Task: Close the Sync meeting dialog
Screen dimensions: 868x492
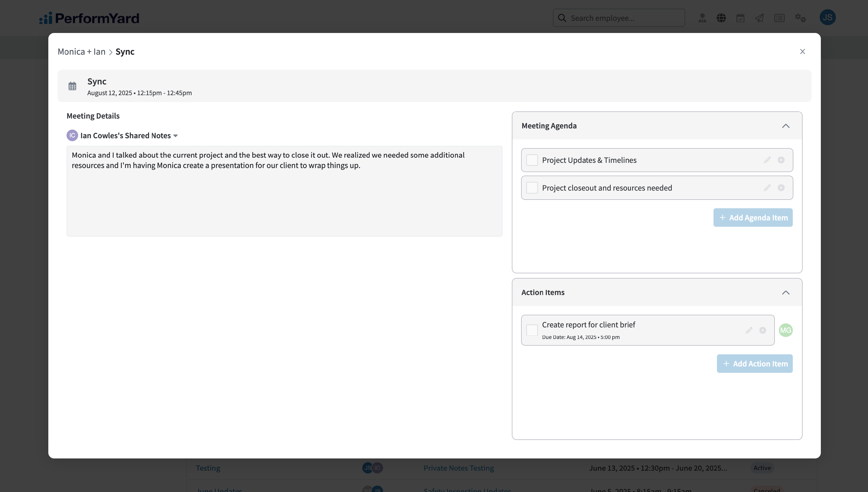Action: click(x=802, y=51)
